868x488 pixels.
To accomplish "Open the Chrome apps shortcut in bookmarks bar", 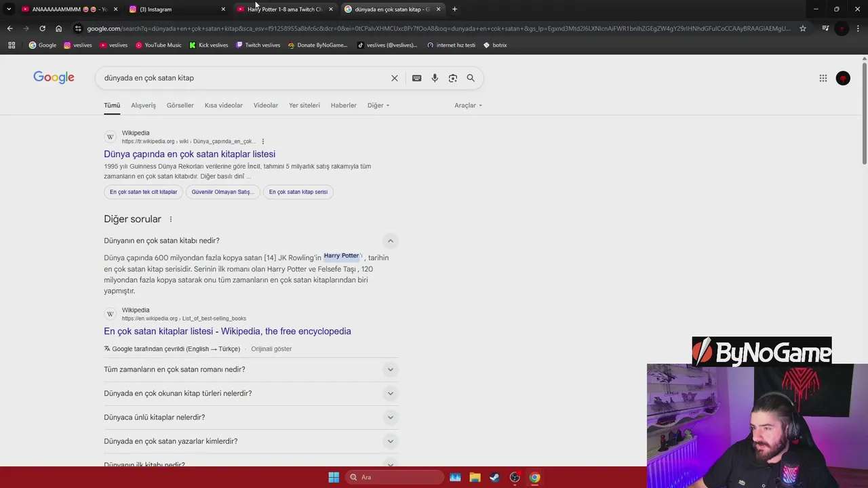I will [12, 45].
